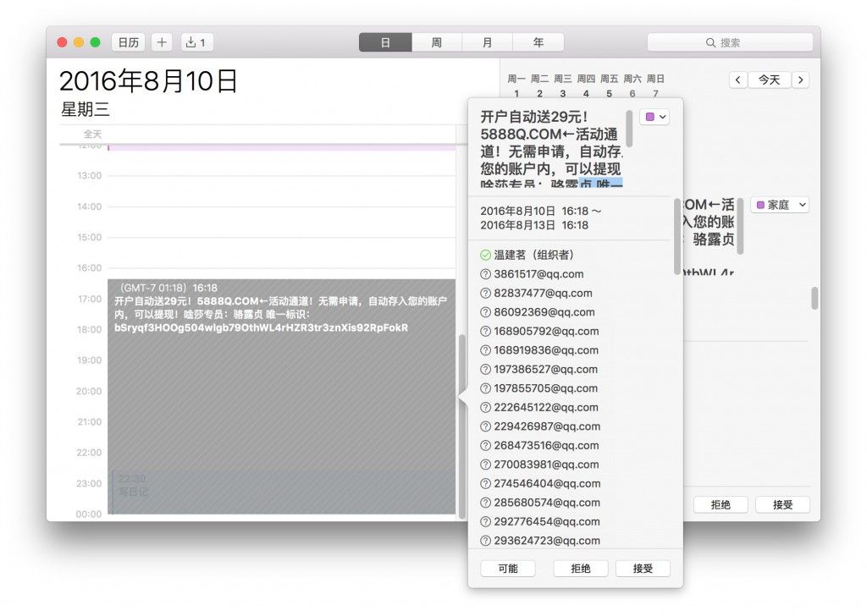Go to previous month with the left arrow

(737, 80)
